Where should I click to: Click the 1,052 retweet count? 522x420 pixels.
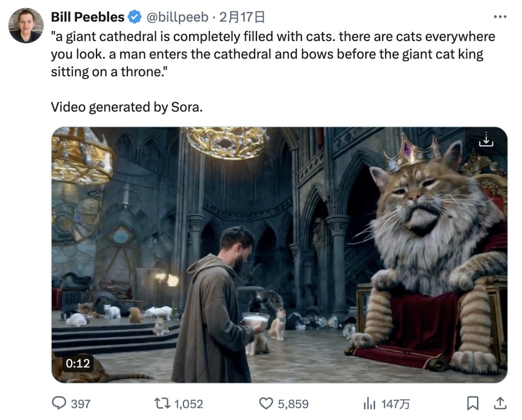188,404
